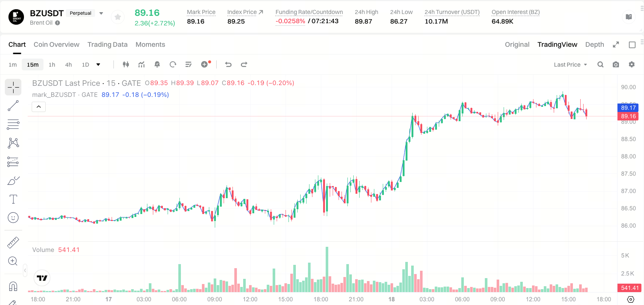The image size is (644, 305).
Task: Expand the BZUSDT trading pair dropdown
Action: [x=101, y=13]
